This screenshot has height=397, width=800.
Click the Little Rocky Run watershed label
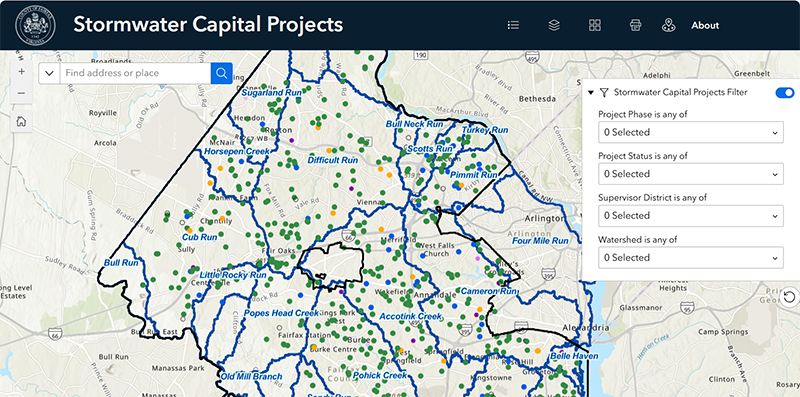tap(233, 275)
